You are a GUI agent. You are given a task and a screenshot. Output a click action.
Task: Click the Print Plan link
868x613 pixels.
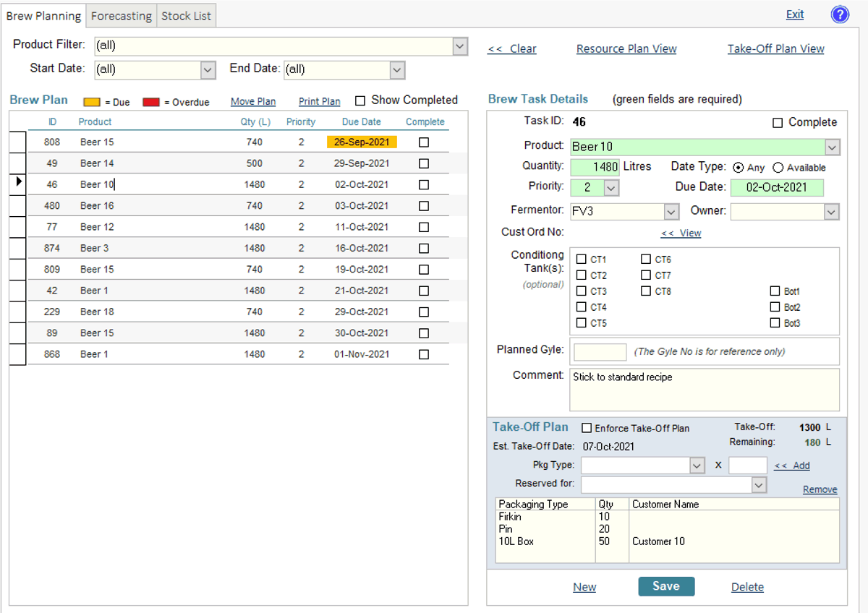[x=319, y=101]
